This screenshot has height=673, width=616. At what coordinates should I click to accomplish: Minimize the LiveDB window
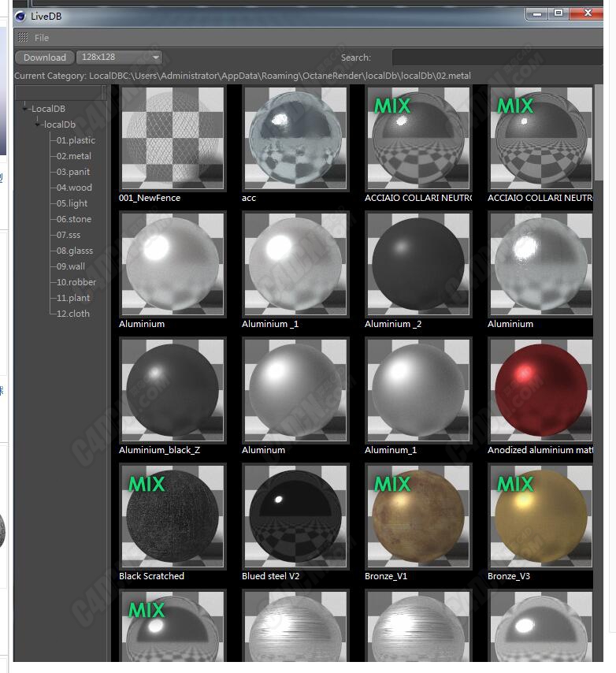click(536, 14)
